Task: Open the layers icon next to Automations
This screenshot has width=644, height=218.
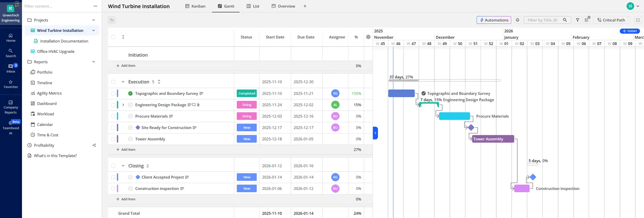Action: (517, 20)
